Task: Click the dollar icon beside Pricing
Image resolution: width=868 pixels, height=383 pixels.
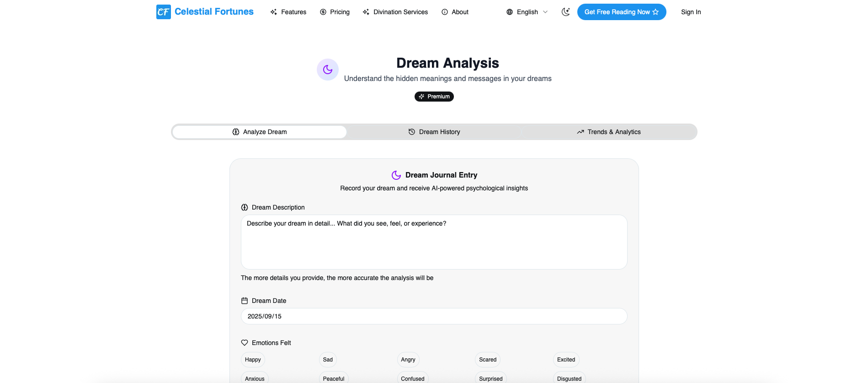Action: [x=323, y=12]
